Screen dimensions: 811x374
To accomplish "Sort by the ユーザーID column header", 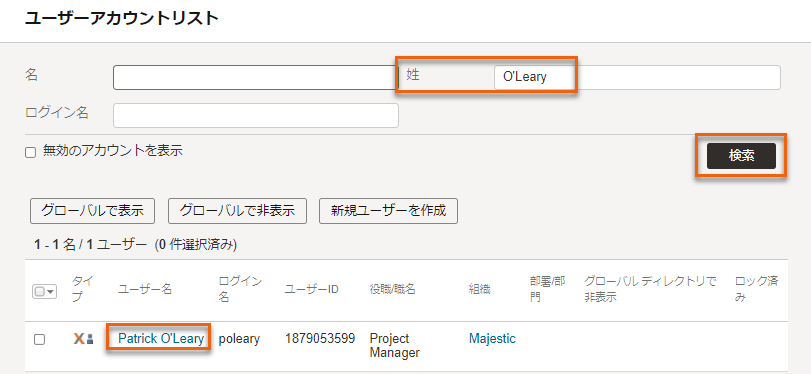I will (311, 289).
